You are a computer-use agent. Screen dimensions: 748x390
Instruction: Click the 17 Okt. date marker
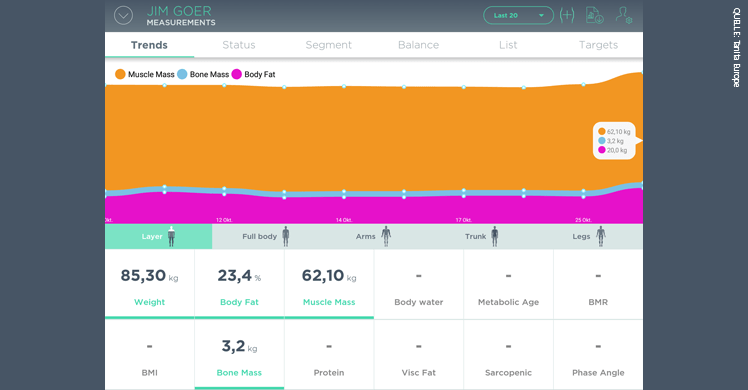coord(463,220)
